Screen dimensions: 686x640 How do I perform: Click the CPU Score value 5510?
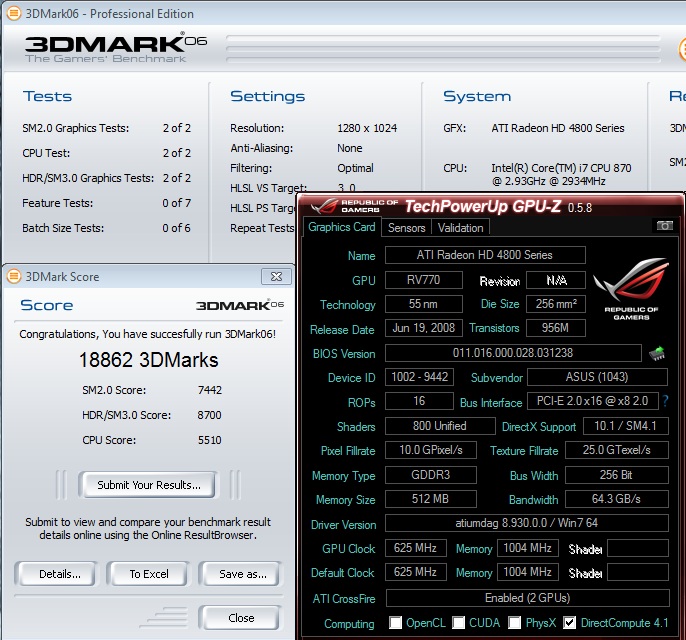pyautogui.click(x=210, y=440)
